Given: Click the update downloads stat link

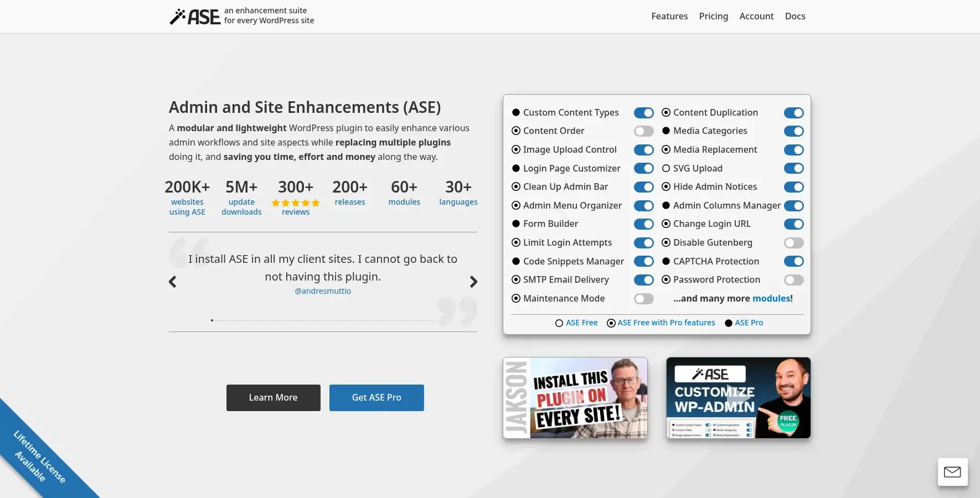Looking at the screenshot, I should pos(241,207).
